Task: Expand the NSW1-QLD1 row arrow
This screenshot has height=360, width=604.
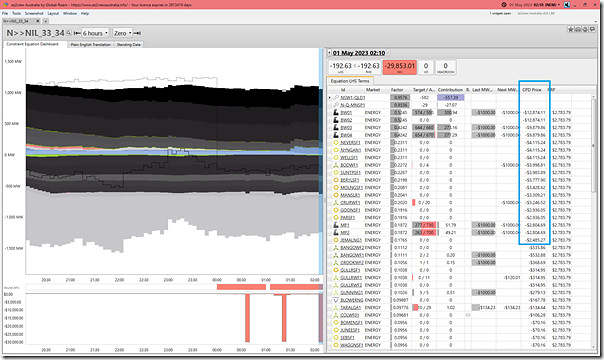Action: point(330,97)
